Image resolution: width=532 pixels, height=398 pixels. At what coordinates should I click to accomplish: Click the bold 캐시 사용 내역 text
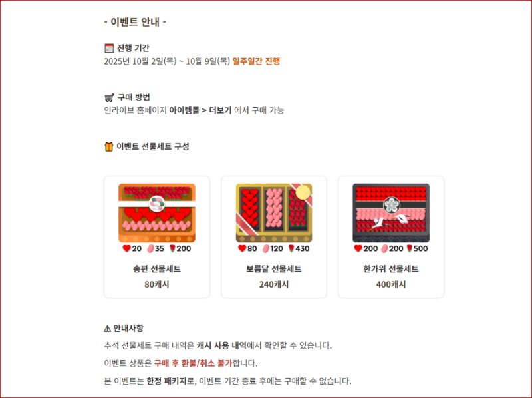(x=221, y=345)
